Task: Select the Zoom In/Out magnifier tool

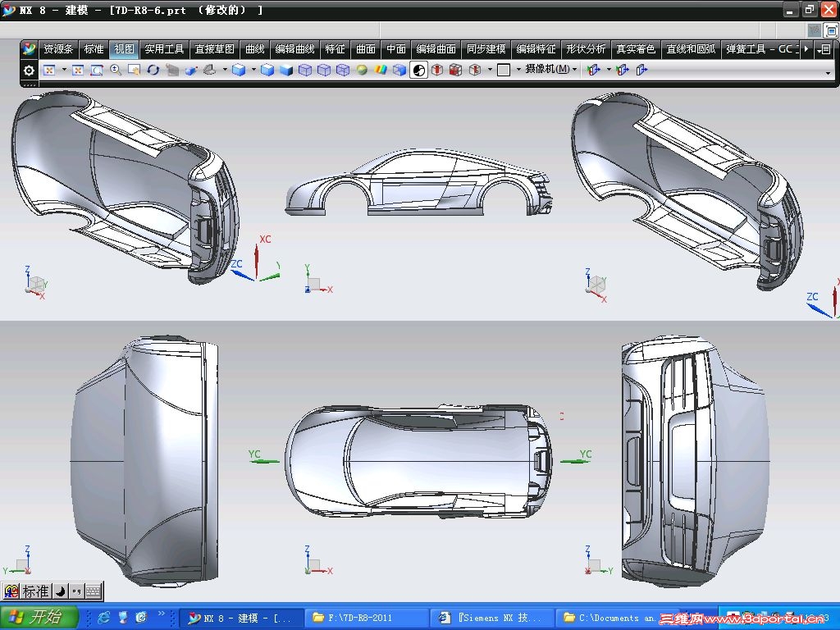Action: pos(115,71)
